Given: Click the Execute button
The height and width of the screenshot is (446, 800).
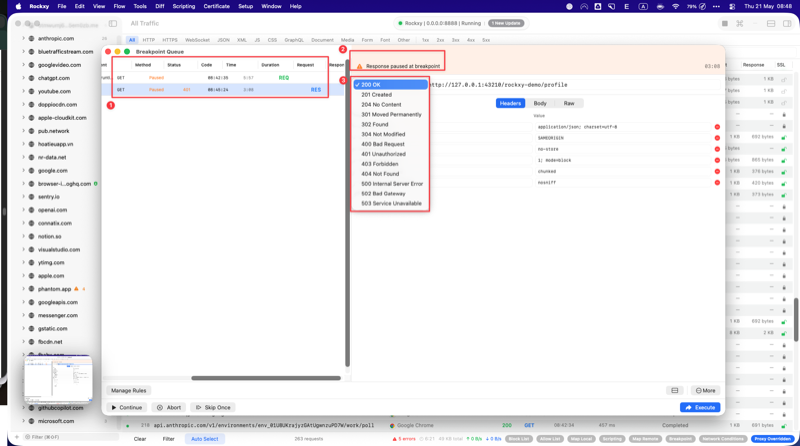Looking at the screenshot, I should coord(699,407).
